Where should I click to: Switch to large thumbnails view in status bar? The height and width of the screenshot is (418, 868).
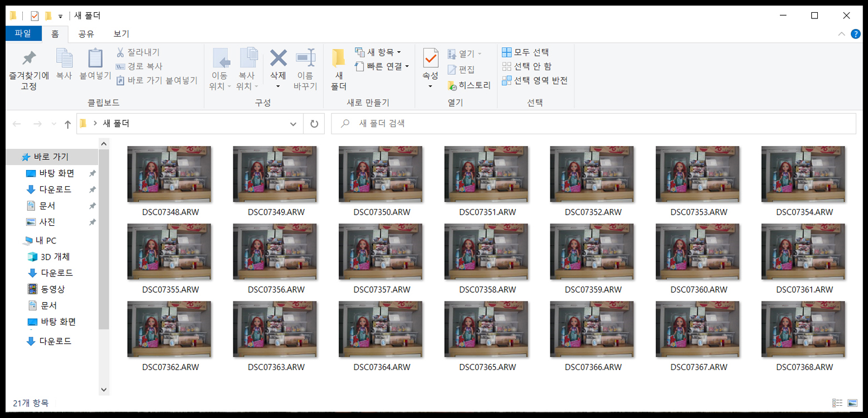(852, 402)
